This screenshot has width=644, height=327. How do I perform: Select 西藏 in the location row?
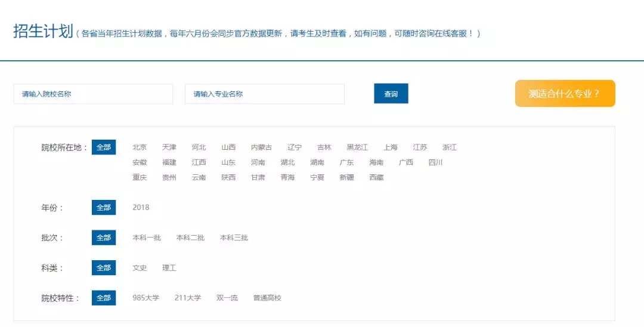coord(376,177)
